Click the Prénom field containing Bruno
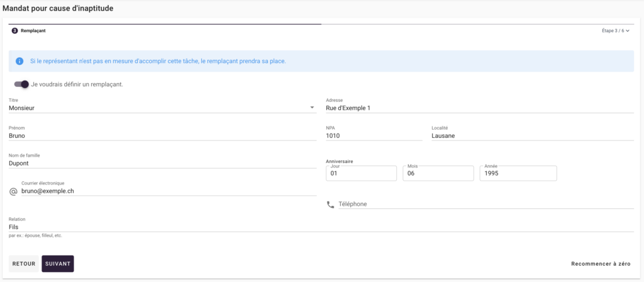 [162, 135]
